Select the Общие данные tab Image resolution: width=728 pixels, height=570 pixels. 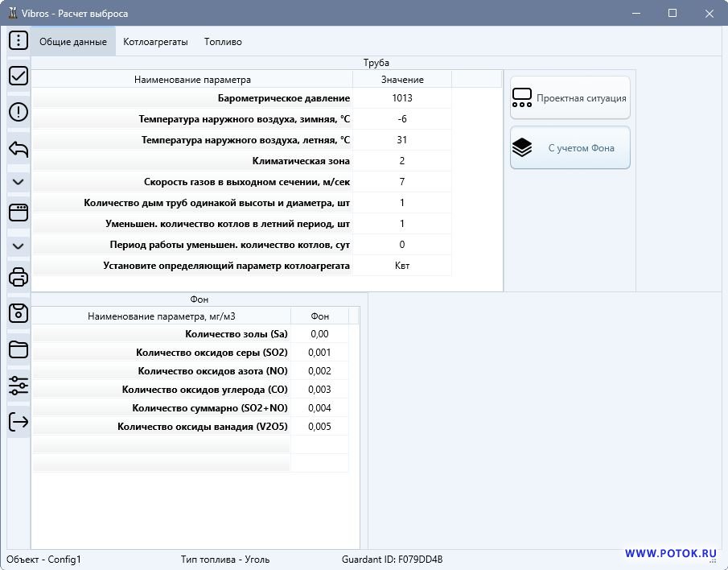coord(73,42)
